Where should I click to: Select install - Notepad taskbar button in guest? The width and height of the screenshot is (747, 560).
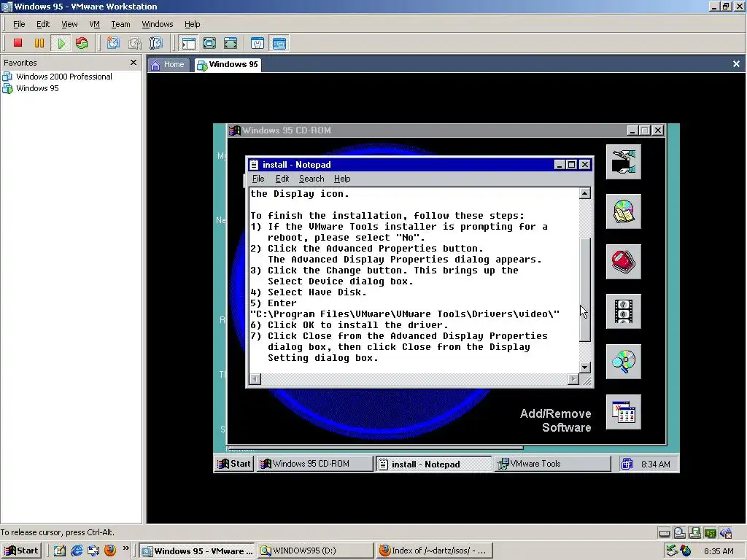tap(433, 464)
